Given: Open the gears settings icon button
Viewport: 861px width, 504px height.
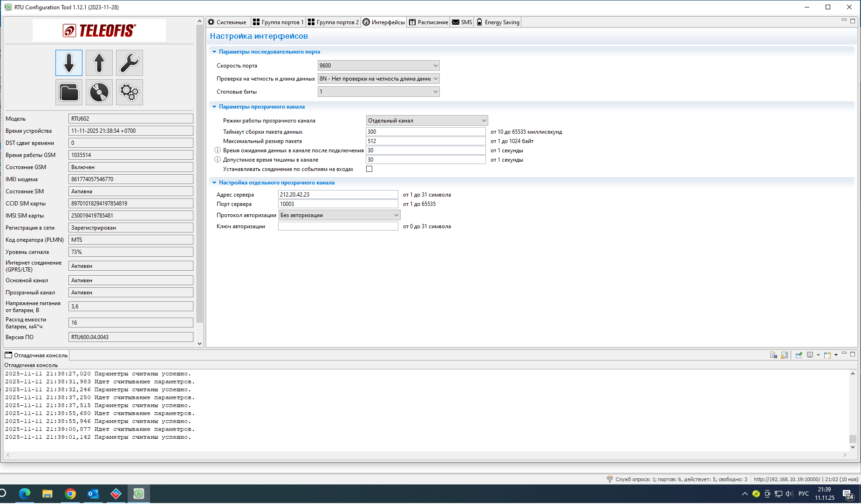Looking at the screenshot, I should click(129, 92).
